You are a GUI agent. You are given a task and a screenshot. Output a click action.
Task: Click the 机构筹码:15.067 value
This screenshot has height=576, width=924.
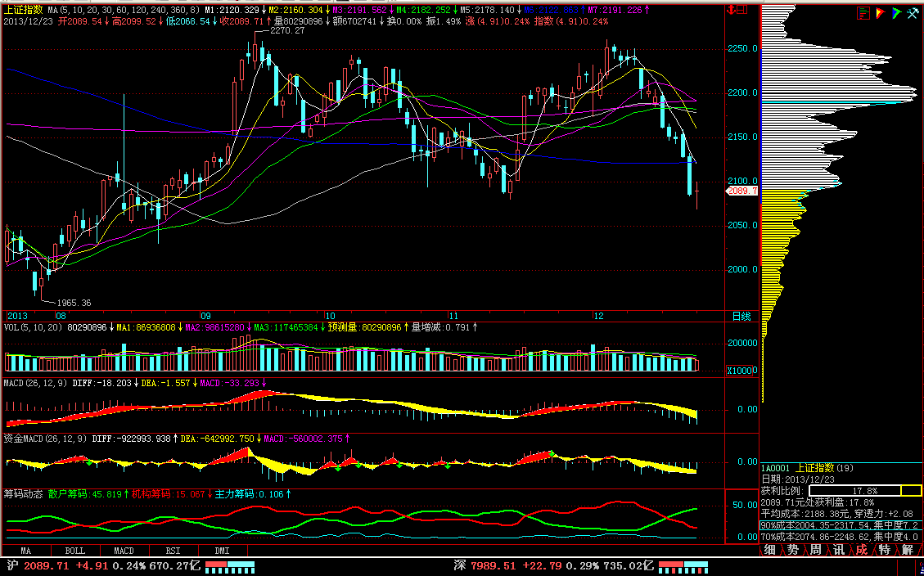170,494
